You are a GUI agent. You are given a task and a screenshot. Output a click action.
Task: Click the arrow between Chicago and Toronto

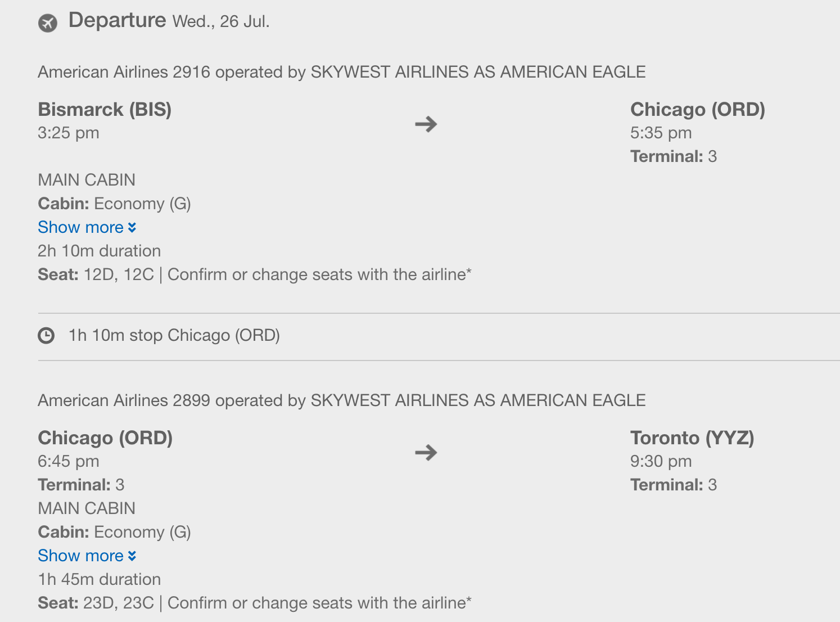coord(426,452)
